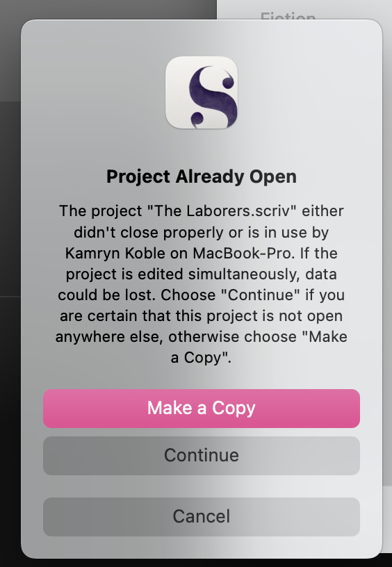Select the Continue button

tap(202, 455)
